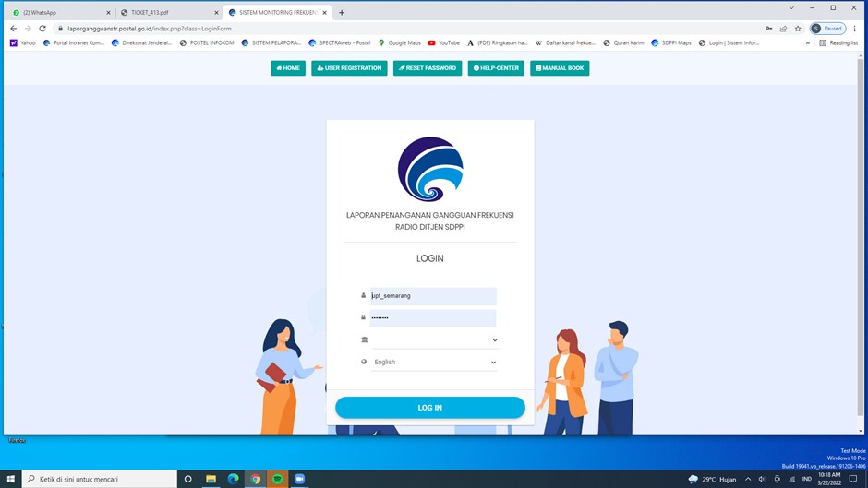This screenshot has width=868, height=488.
Task: Switch IND input language indicator
Action: [x=806, y=479]
